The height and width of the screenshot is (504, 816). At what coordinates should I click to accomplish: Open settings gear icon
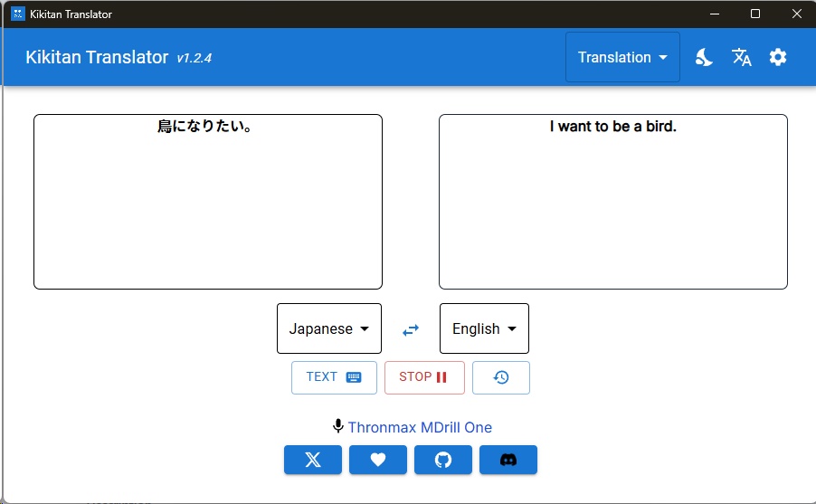[778, 57]
